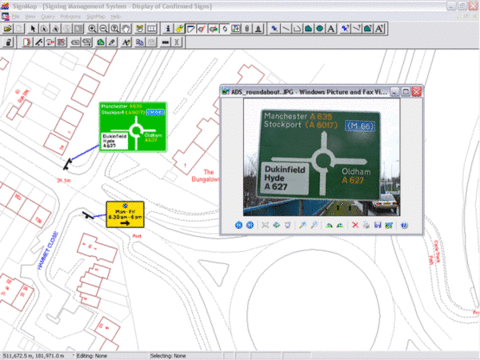This screenshot has width=480, height=360.
Task: Activate the zoom out magnifier tool
Action: pyautogui.click(x=103, y=29)
